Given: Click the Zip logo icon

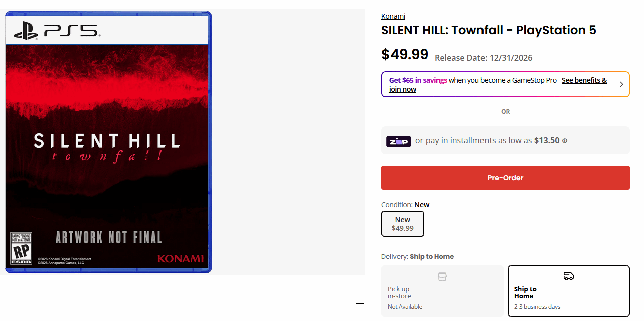Looking at the screenshot, I should (398, 141).
